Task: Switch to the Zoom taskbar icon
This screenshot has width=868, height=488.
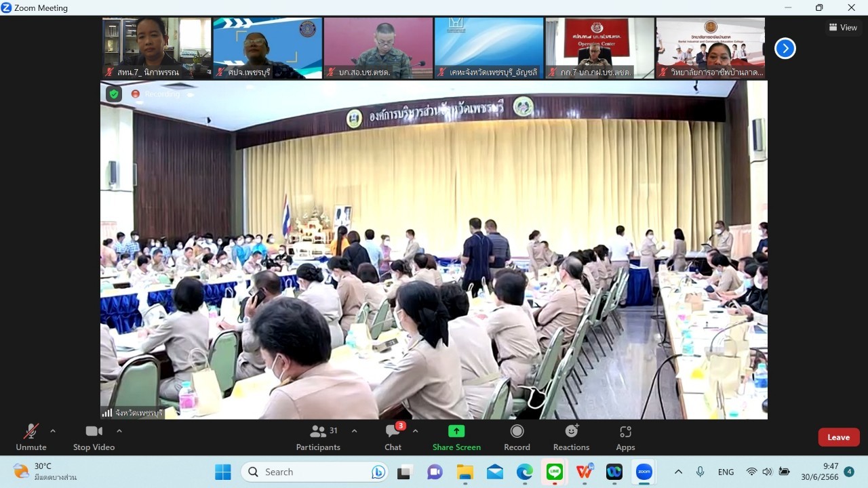Action: [x=644, y=472]
